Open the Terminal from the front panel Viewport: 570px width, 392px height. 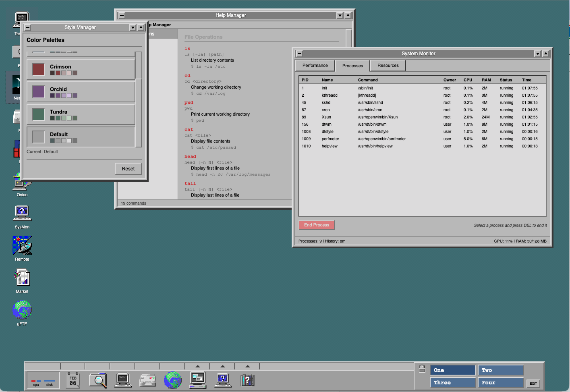coord(122,380)
